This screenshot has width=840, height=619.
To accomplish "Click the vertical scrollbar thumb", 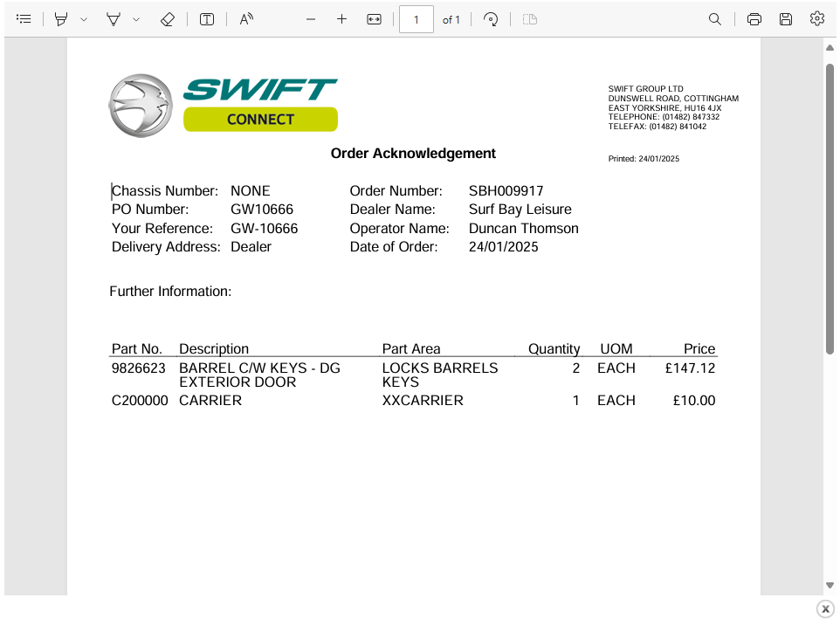I will [830, 209].
